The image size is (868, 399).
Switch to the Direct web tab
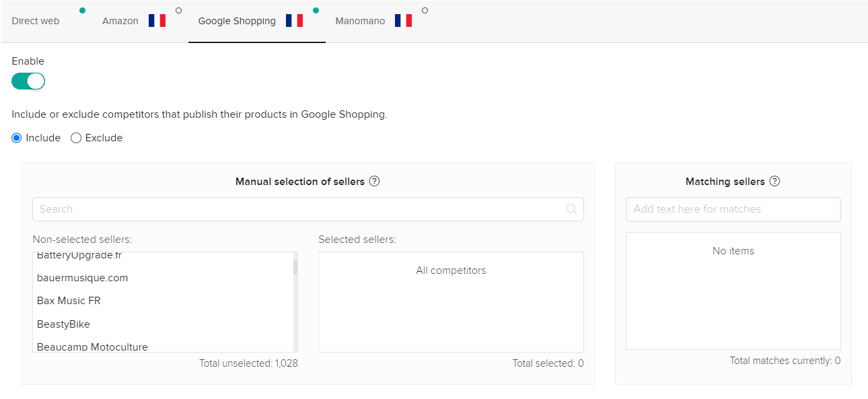(36, 21)
